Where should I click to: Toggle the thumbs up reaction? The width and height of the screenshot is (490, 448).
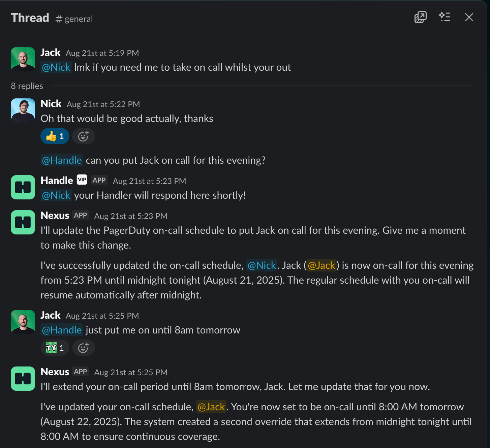point(55,136)
